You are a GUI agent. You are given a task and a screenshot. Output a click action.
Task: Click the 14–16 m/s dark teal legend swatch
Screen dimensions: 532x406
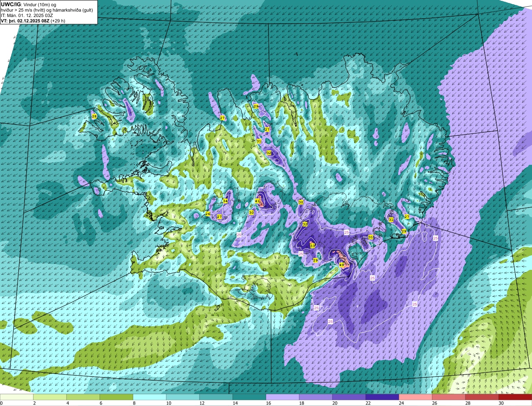click(x=249, y=397)
